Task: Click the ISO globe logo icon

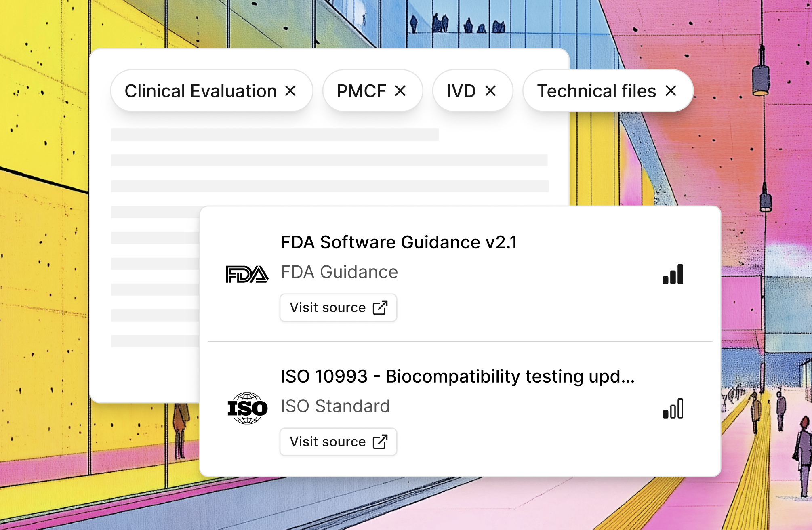Action: [247, 408]
